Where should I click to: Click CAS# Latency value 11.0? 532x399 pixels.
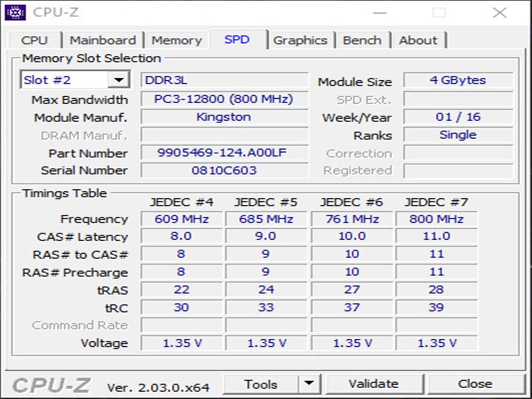437,236
